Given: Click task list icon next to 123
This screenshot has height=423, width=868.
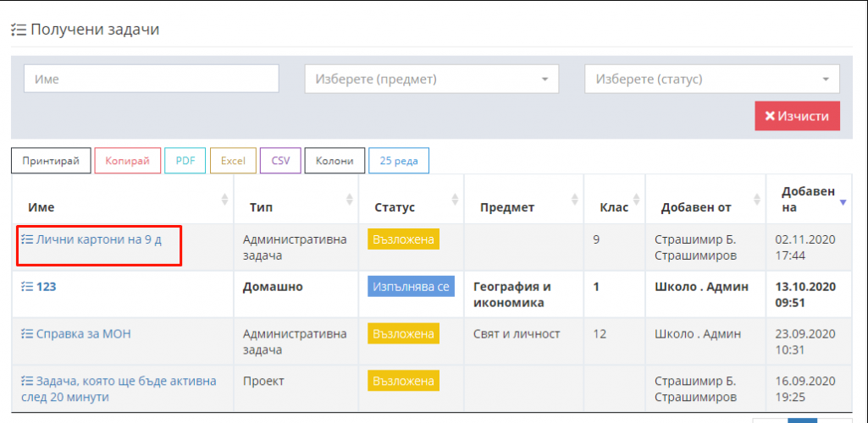Looking at the screenshot, I should click(26, 287).
